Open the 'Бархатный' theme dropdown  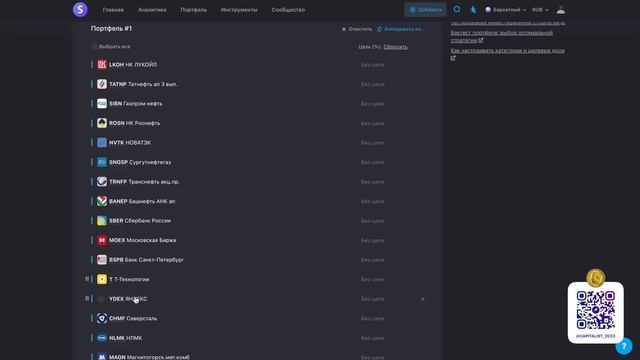coord(505,10)
